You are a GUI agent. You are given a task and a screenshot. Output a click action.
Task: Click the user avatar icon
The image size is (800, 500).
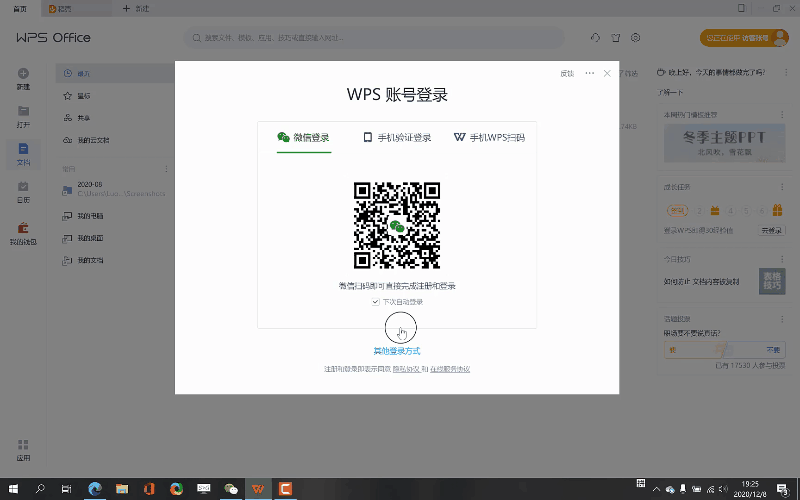[781, 37]
